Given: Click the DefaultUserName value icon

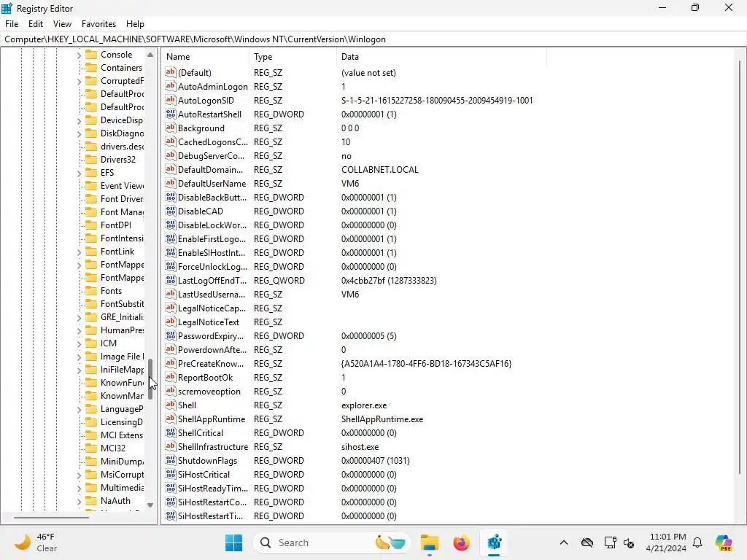Looking at the screenshot, I should pos(170,183).
